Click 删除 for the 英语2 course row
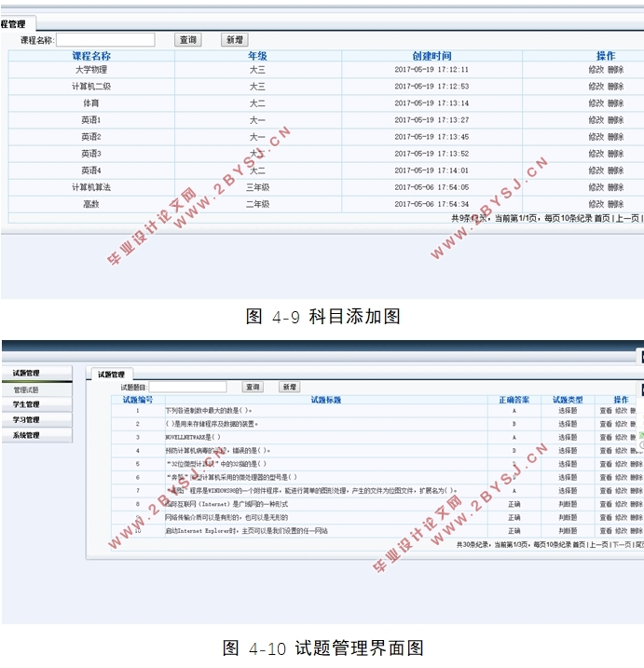The height and width of the screenshot is (668, 644). [x=615, y=137]
